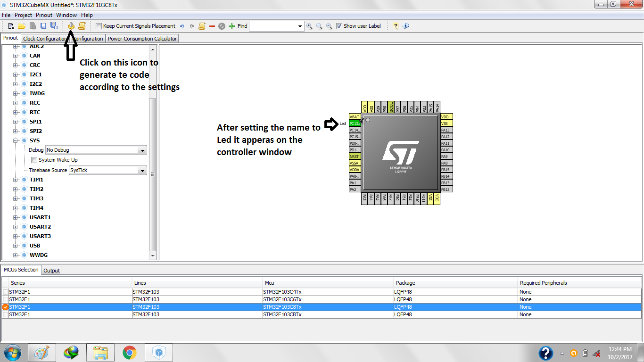
Task: Click the Lines column header
Action: (198, 283)
